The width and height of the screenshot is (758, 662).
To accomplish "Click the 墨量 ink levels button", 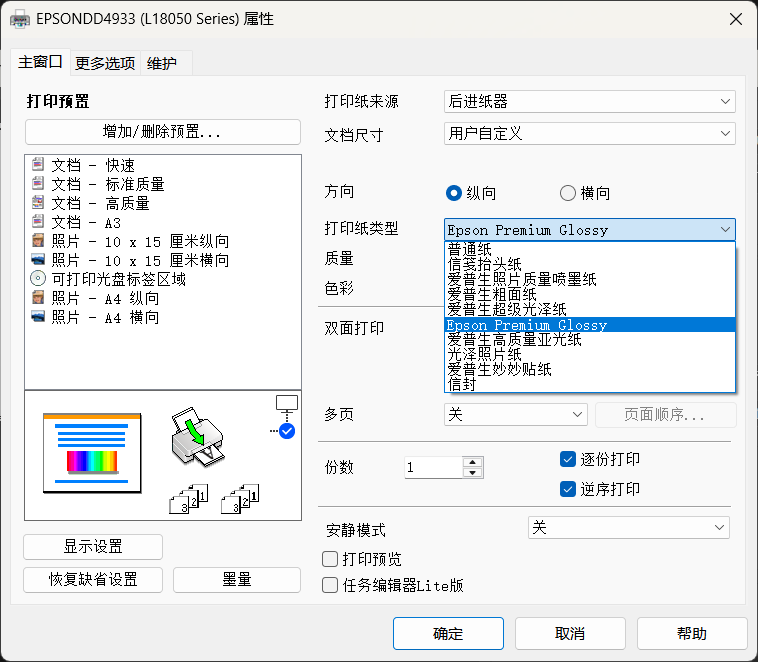I will [237, 579].
